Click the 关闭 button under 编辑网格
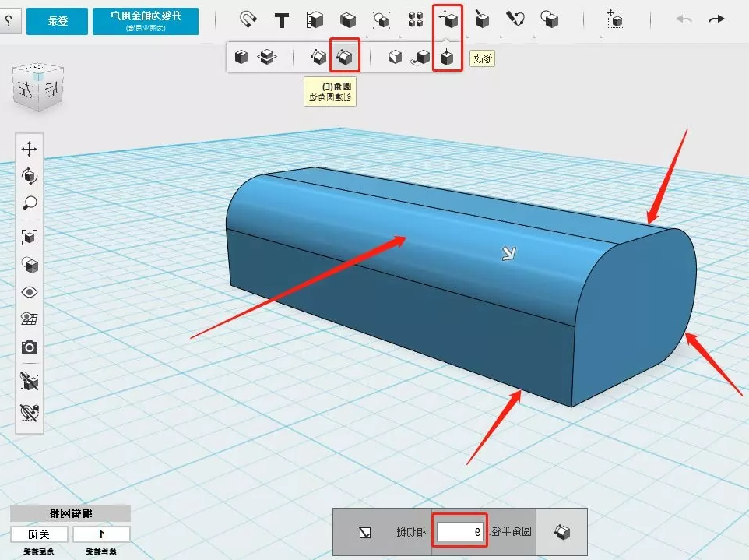This screenshot has width=749, height=560. (39, 534)
